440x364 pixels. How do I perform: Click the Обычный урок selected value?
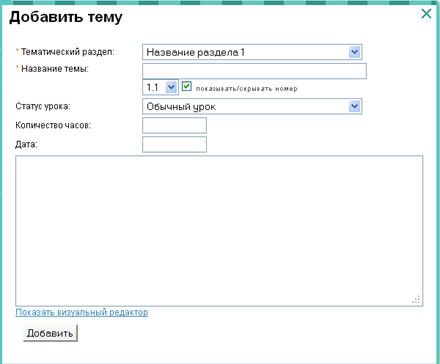pos(181,107)
